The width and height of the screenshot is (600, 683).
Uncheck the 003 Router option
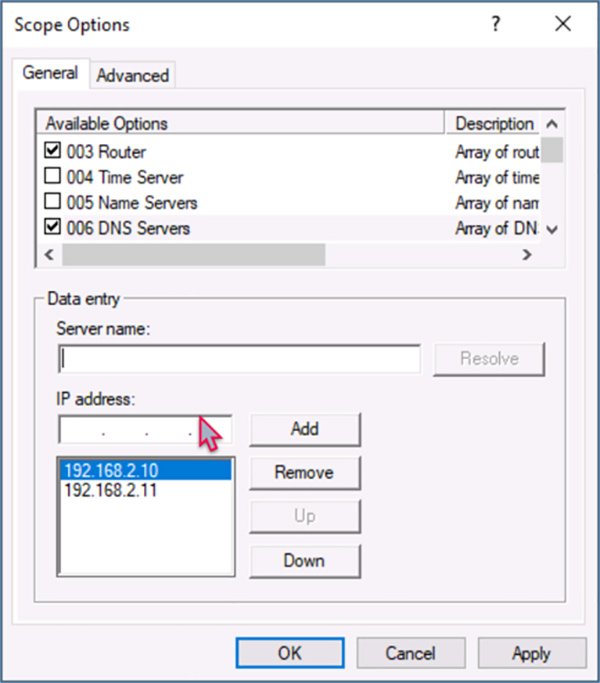53,152
